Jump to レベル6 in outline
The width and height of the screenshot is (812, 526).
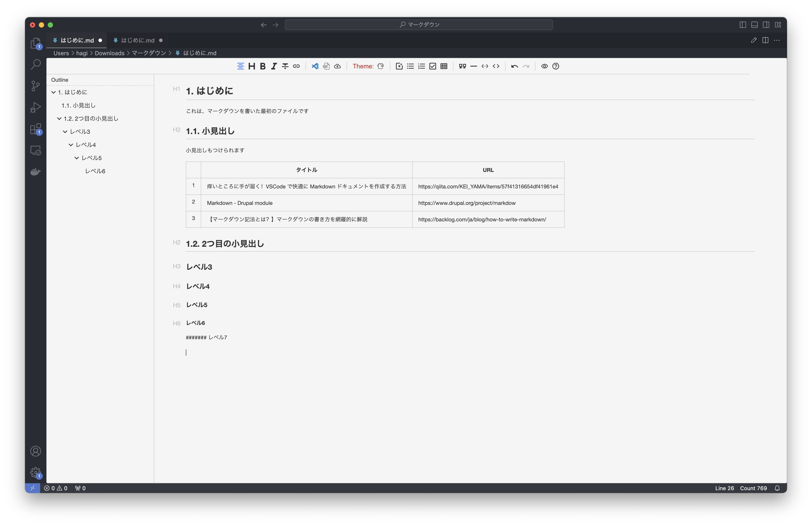click(x=95, y=171)
